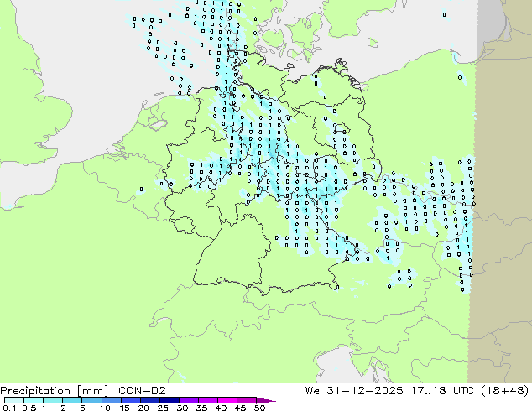Image resolution: width=532 pixels, height=411 pixels.
Task: Select the magenta swatch between 40 and 45
Action: (x=227, y=400)
